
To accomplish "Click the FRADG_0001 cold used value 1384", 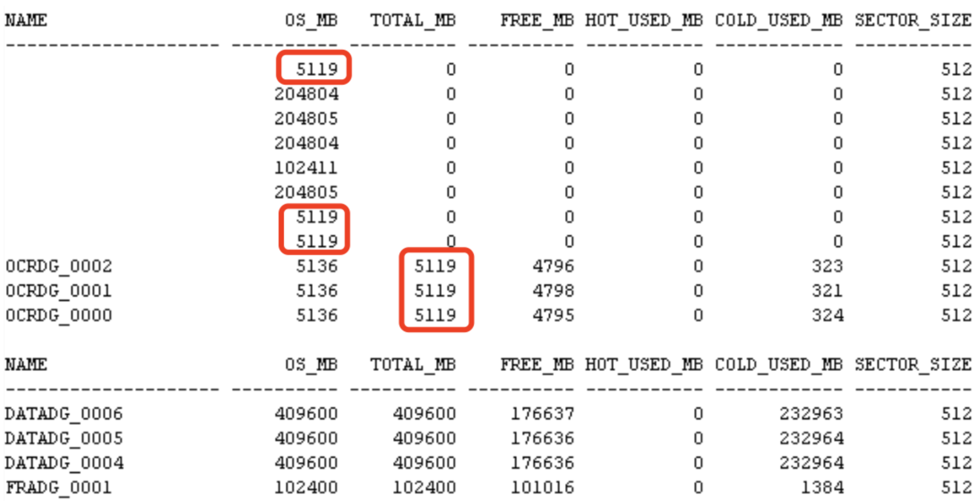I will pyautogui.click(x=822, y=487).
